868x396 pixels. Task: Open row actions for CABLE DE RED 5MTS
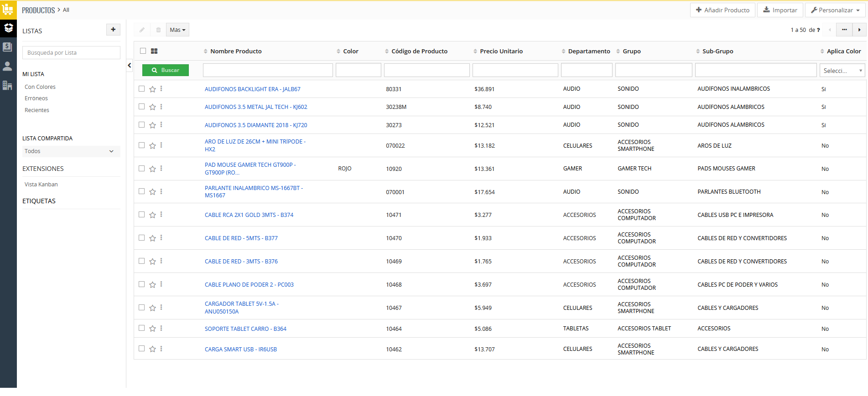(x=161, y=238)
